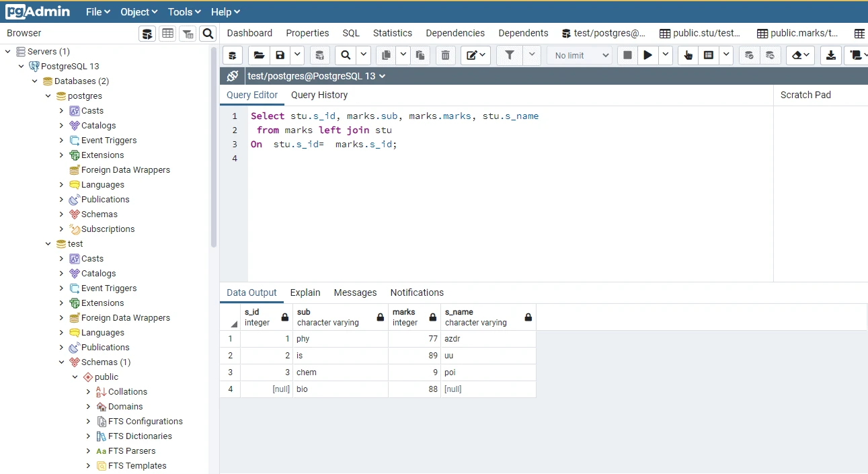Switch to the Messages tab
868x474 pixels.
tap(355, 292)
